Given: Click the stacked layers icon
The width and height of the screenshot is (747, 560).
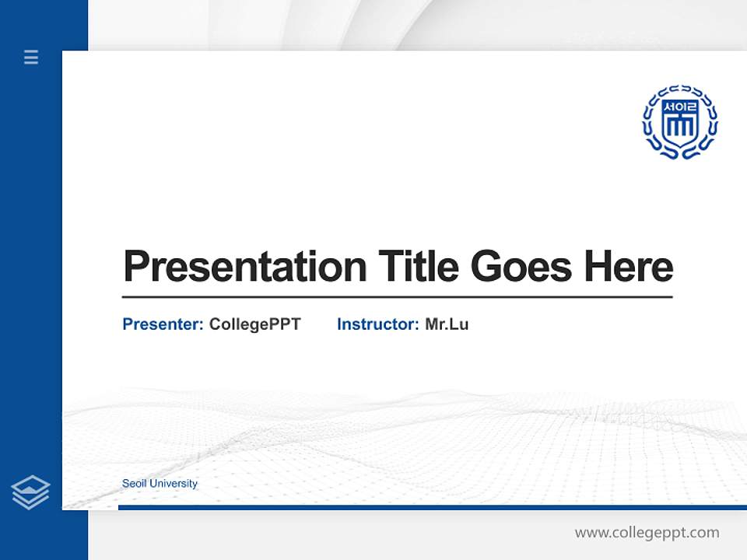Looking at the screenshot, I should [30, 492].
